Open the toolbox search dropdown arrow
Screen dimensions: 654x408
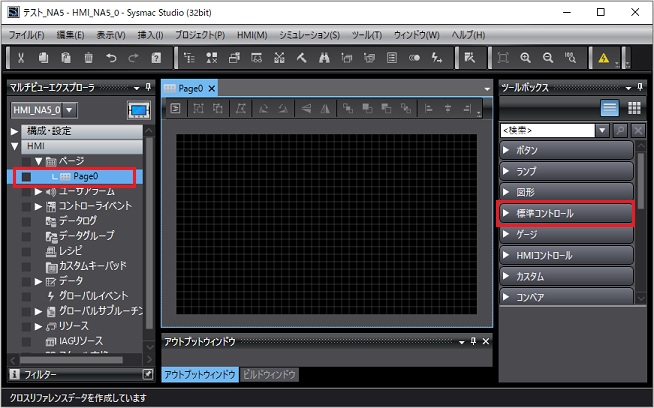click(x=602, y=131)
